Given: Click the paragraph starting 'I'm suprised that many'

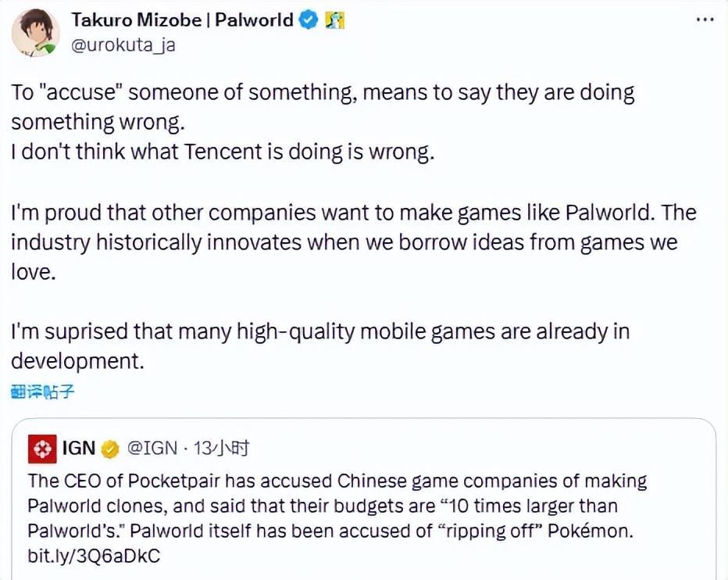Looking at the screenshot, I should pyautogui.click(x=320, y=345).
